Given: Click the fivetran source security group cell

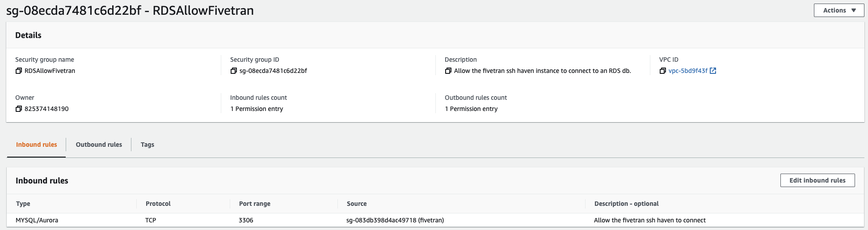Looking at the screenshot, I should coord(395,220).
